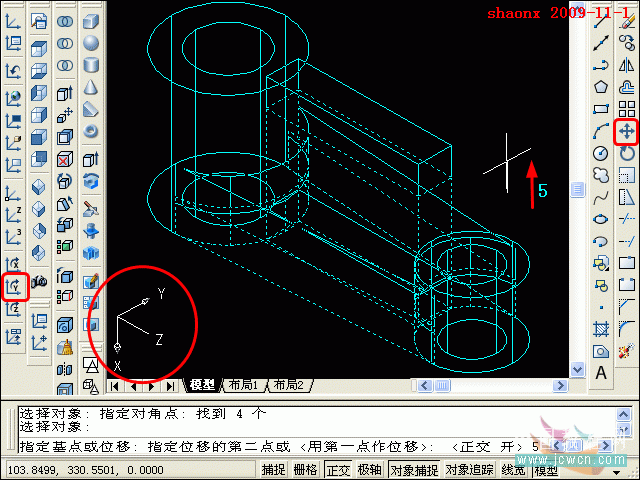Click the Y-axis rotate UCS icon
This screenshot has width=640, height=480.
point(14,287)
